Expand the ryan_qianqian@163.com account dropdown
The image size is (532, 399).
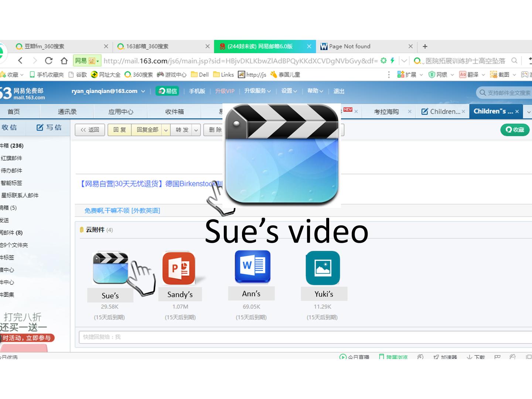tap(143, 91)
